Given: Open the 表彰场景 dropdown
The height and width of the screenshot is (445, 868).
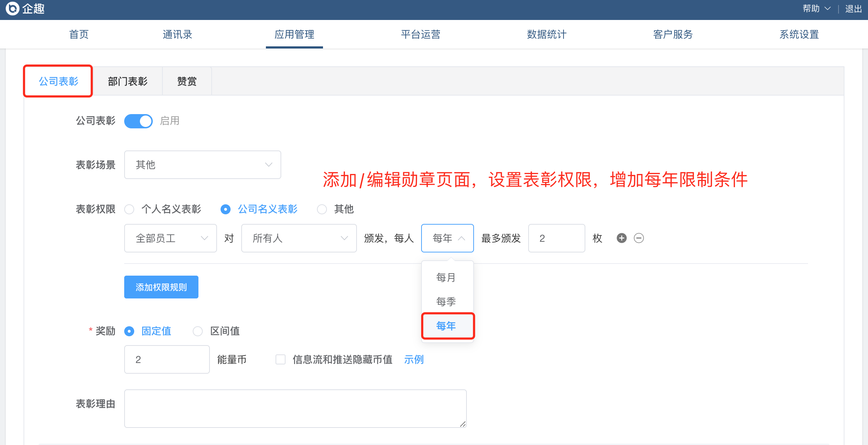Looking at the screenshot, I should click(x=202, y=165).
